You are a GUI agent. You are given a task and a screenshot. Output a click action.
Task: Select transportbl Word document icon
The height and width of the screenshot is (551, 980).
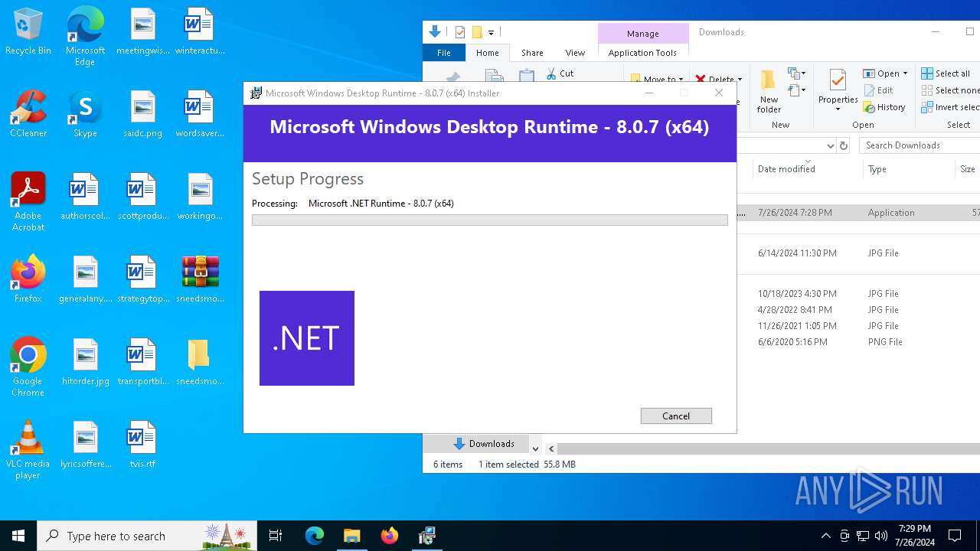[142, 363]
